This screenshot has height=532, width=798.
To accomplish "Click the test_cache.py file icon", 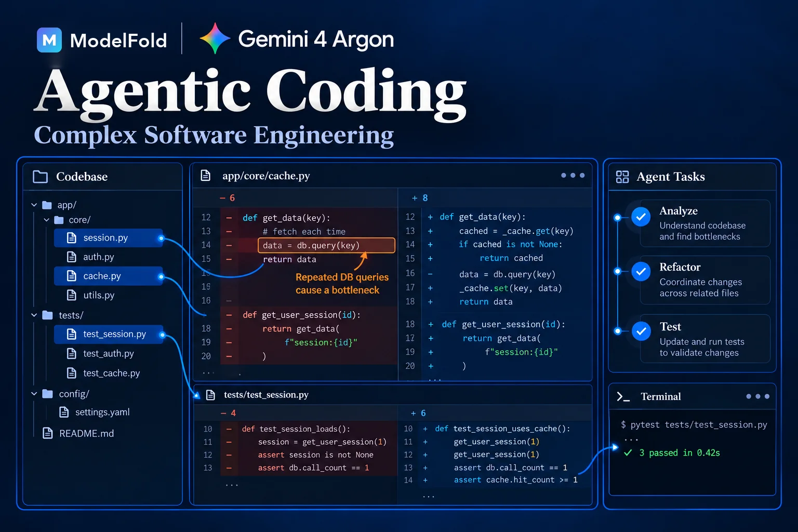I will point(72,373).
